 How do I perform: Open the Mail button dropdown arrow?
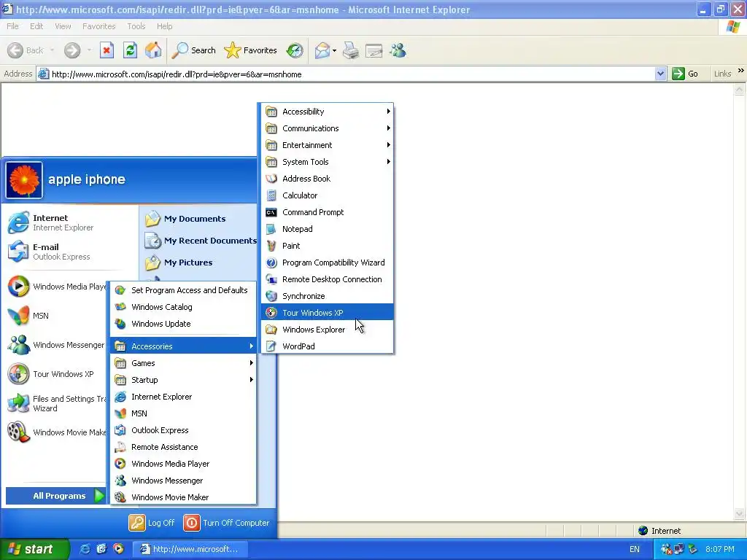pos(334,50)
